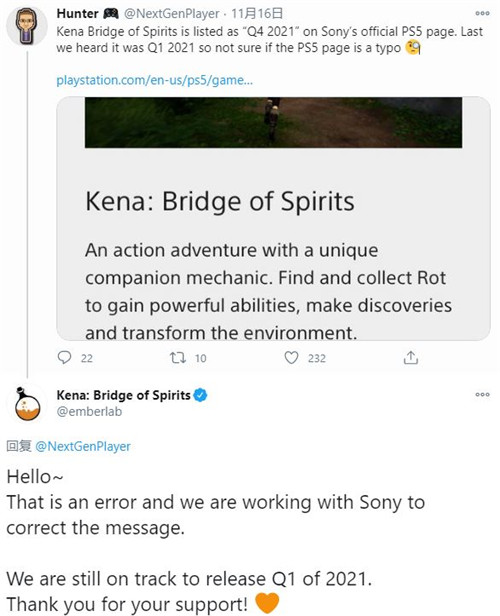Click the Hunter display name
This screenshot has width=500, height=616.
pyautogui.click(x=77, y=14)
